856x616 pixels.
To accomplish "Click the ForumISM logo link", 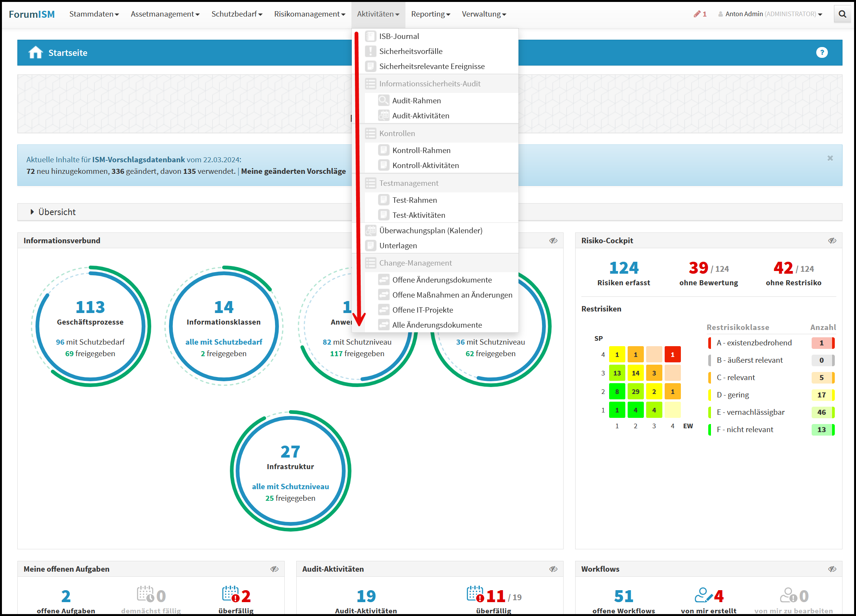I will pyautogui.click(x=32, y=14).
